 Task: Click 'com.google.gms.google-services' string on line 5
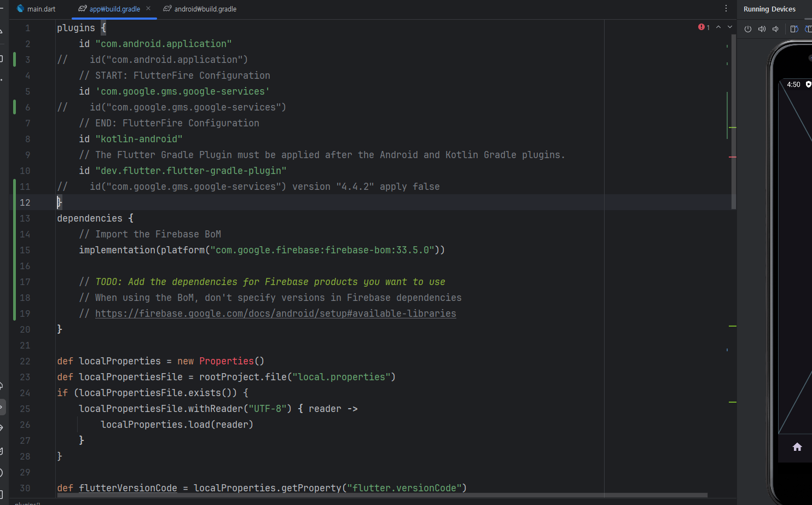pos(183,91)
